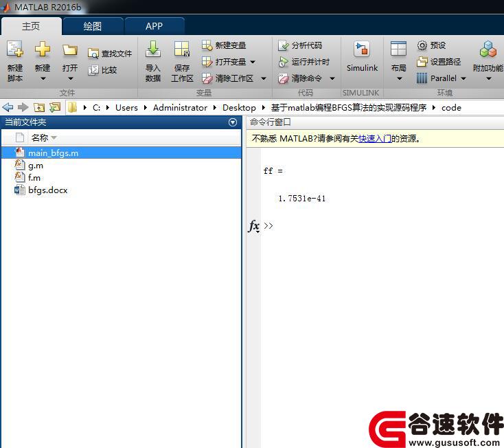Click the New Script (新建脚本) icon

[15, 49]
